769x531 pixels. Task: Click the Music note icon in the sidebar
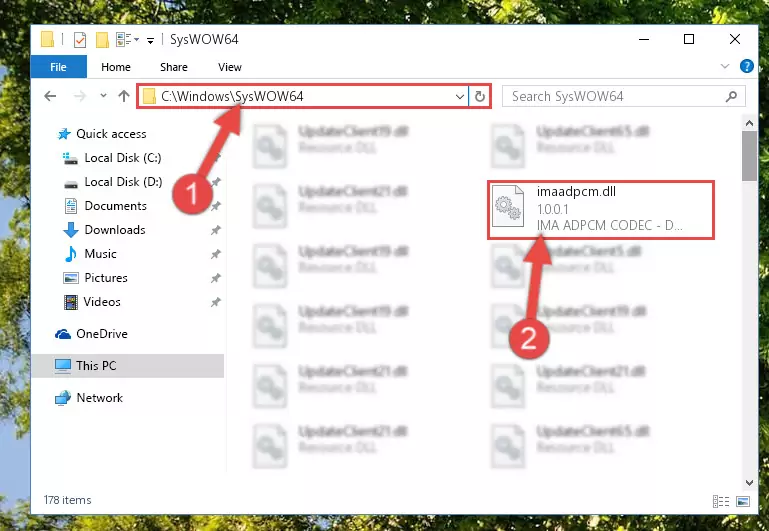pos(71,254)
